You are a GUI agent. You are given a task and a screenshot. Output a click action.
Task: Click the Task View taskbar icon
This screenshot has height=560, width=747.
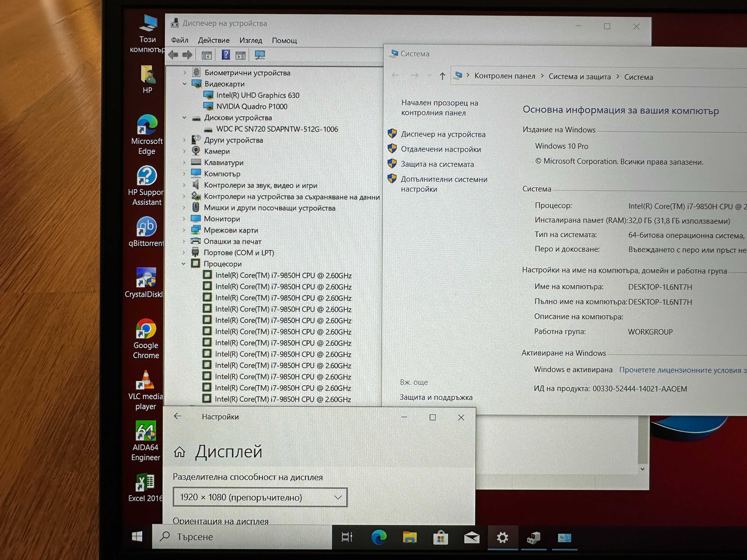(347, 537)
